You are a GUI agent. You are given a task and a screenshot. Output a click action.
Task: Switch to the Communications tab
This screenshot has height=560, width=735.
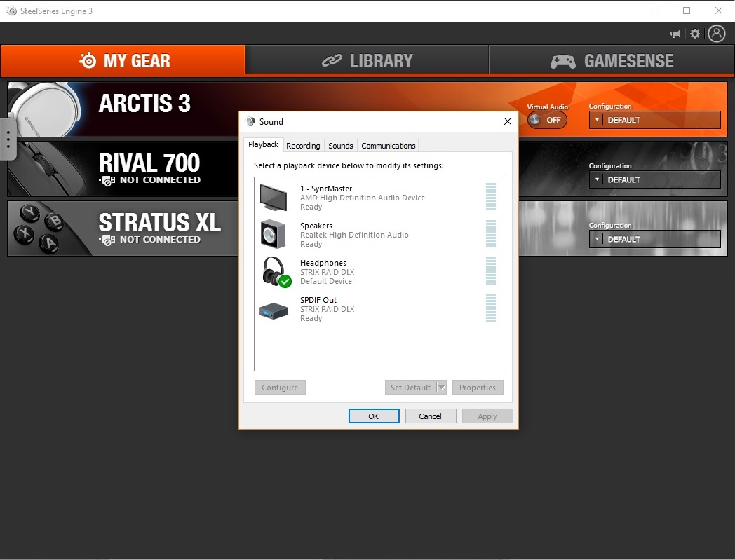tap(388, 146)
